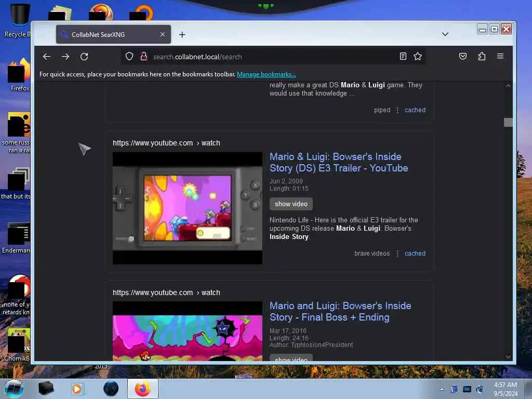Open Bowser's Inside Story E3 Trailer title
Screen dimensions: 532x399
[339, 162]
